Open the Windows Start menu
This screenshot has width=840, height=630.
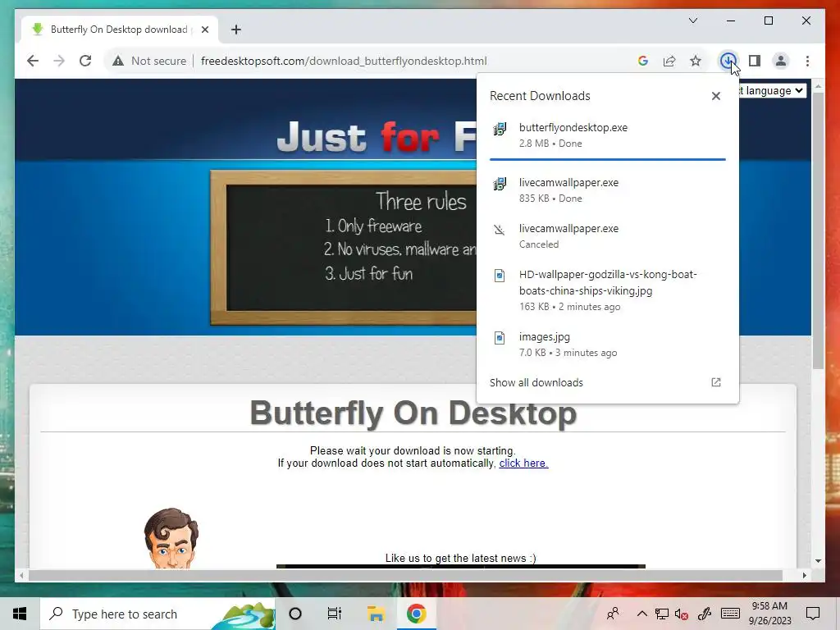[x=20, y=614]
